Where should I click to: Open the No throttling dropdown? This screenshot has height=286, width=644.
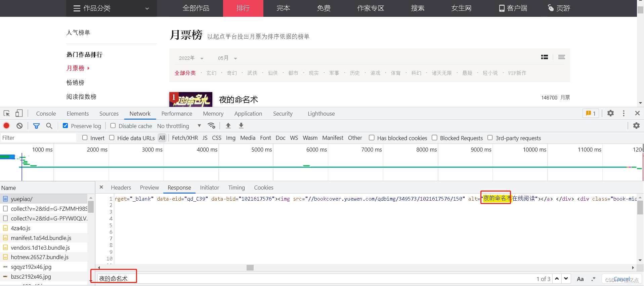click(x=179, y=126)
